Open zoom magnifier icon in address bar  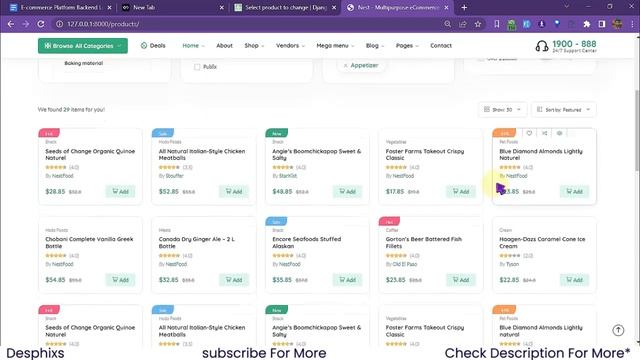coord(448,24)
